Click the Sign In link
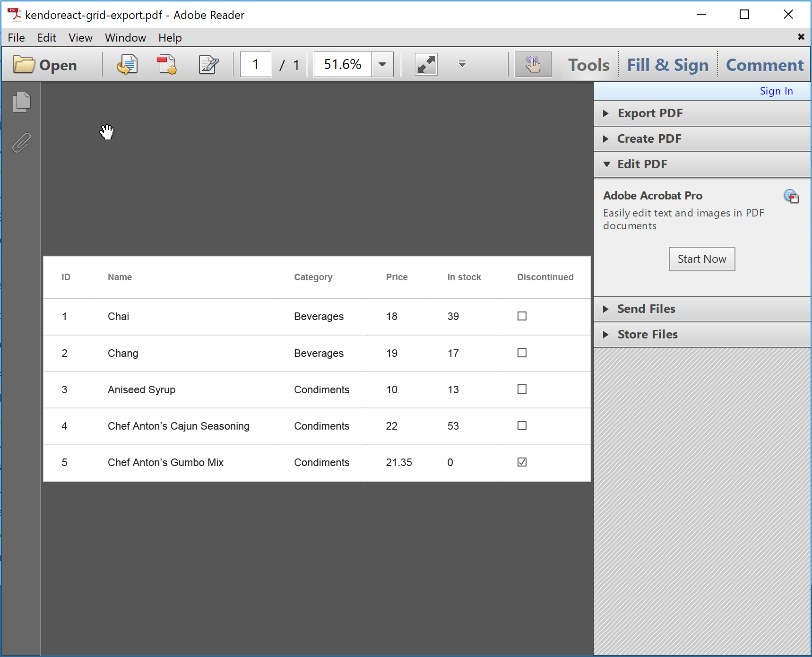The height and width of the screenshot is (657, 812). (776, 91)
